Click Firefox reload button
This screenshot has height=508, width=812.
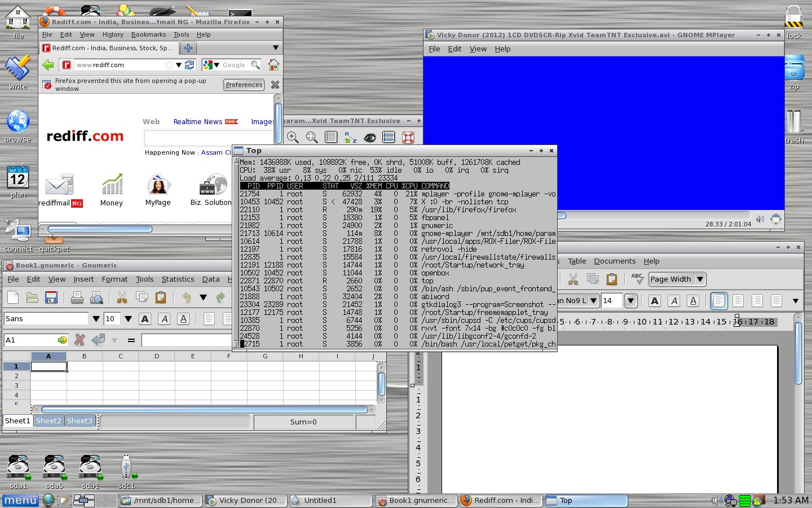click(x=190, y=65)
